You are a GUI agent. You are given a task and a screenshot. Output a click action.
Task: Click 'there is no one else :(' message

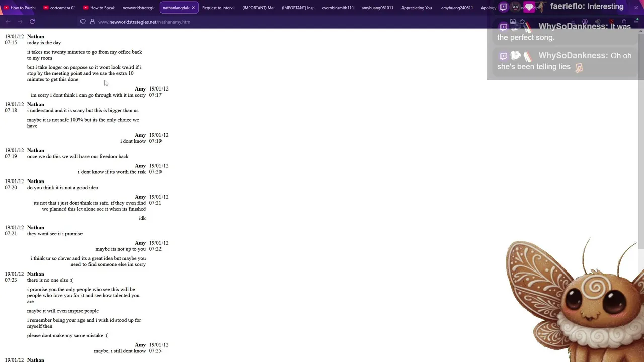coord(50,280)
